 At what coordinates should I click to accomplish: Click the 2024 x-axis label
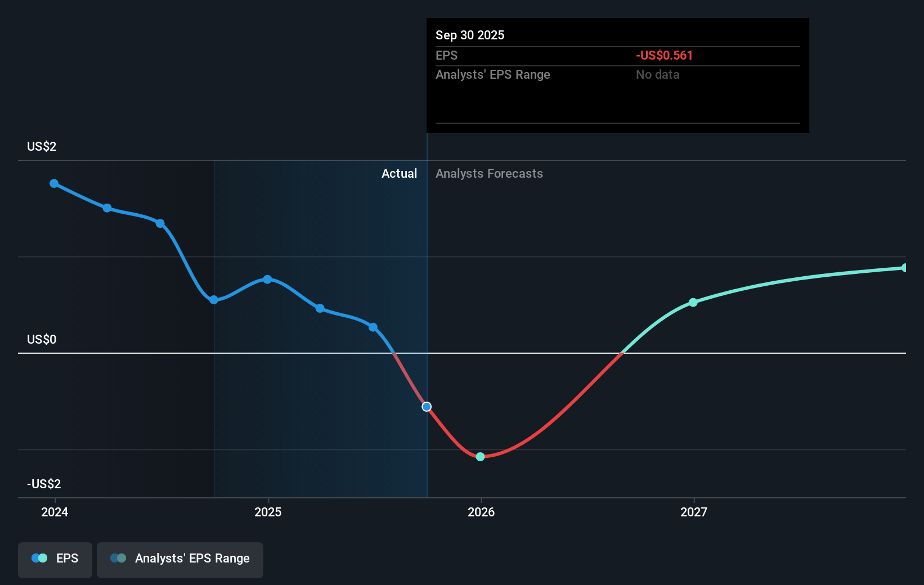tap(55, 512)
